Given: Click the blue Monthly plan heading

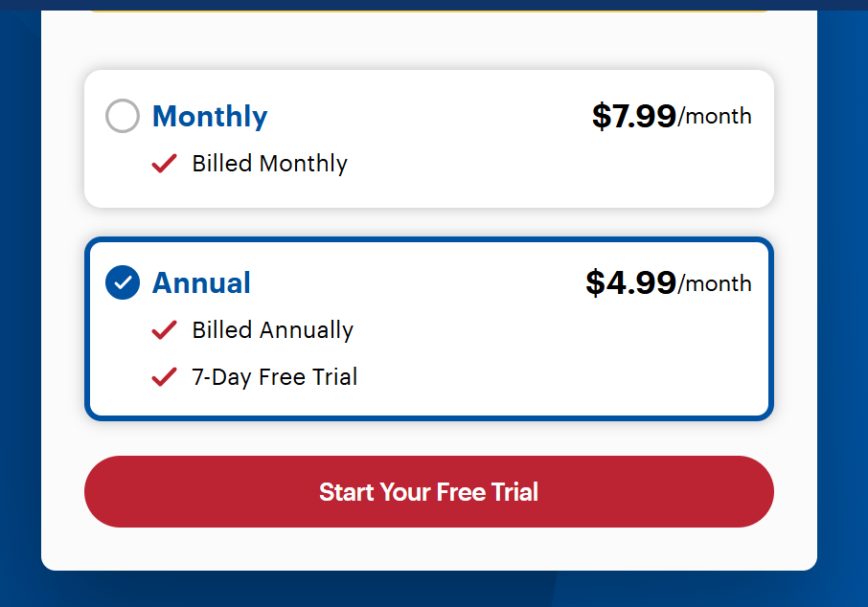Looking at the screenshot, I should pyautogui.click(x=210, y=116).
